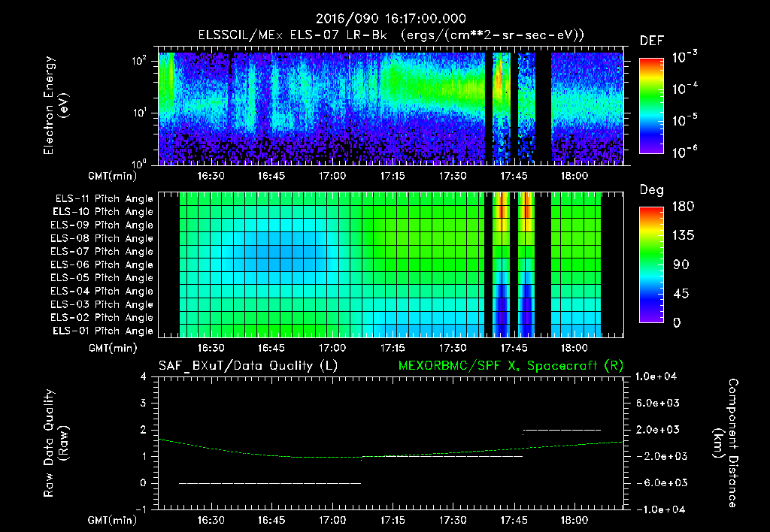The height and width of the screenshot is (532, 770).
Task: Click the ELS-04 Pitch Angle row label
Action: click(x=102, y=292)
